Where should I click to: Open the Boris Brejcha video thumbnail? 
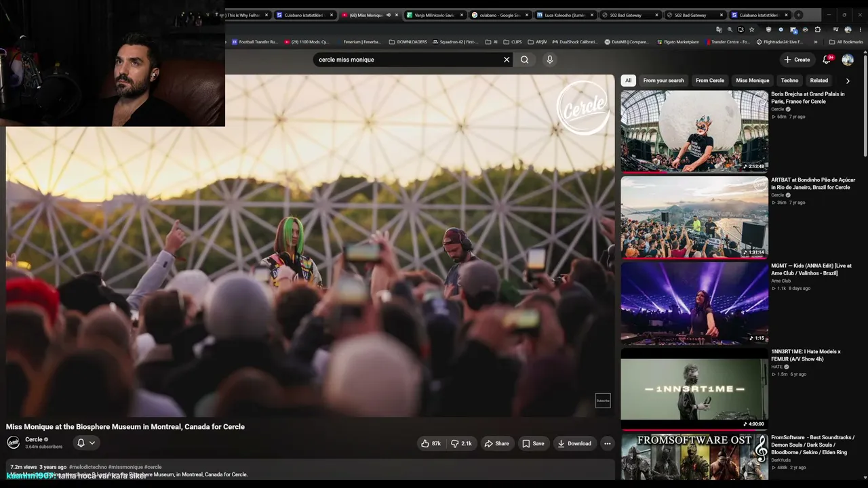click(694, 131)
